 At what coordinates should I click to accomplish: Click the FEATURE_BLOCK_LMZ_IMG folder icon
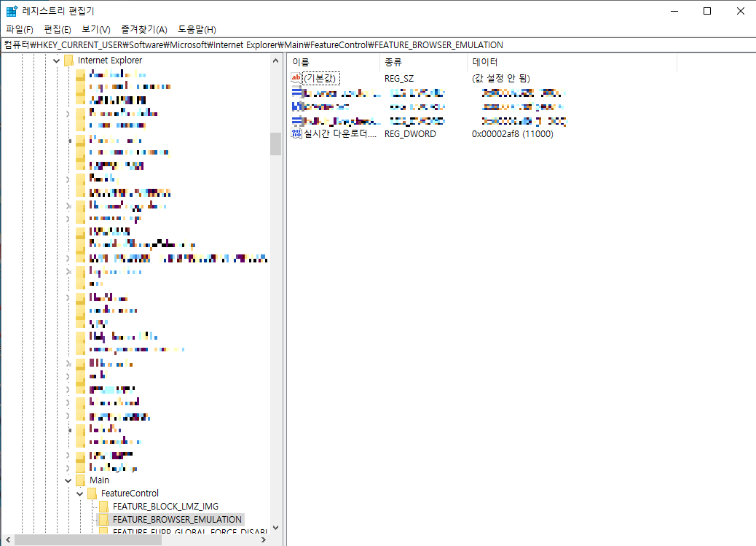click(x=103, y=507)
